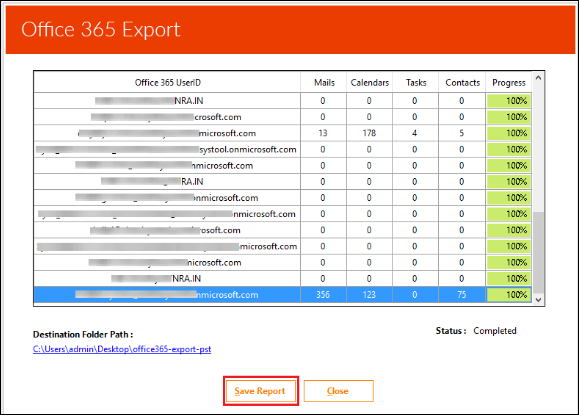Click the Mails value 356 in highlighted row

point(323,295)
